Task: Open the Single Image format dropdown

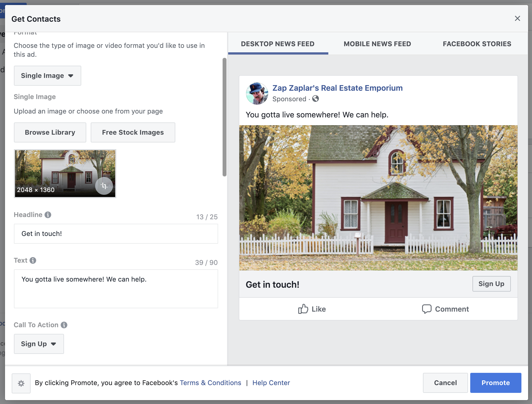Action: point(48,76)
